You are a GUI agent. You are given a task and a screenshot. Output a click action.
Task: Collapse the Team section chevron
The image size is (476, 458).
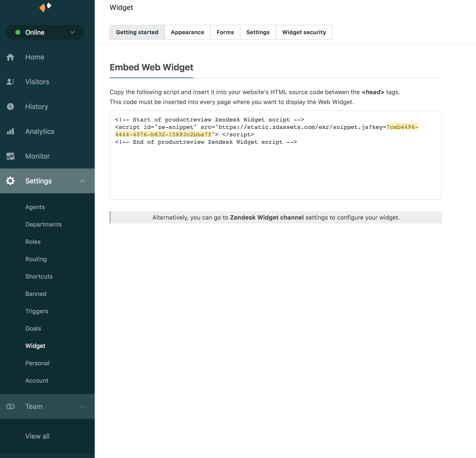[x=82, y=406]
